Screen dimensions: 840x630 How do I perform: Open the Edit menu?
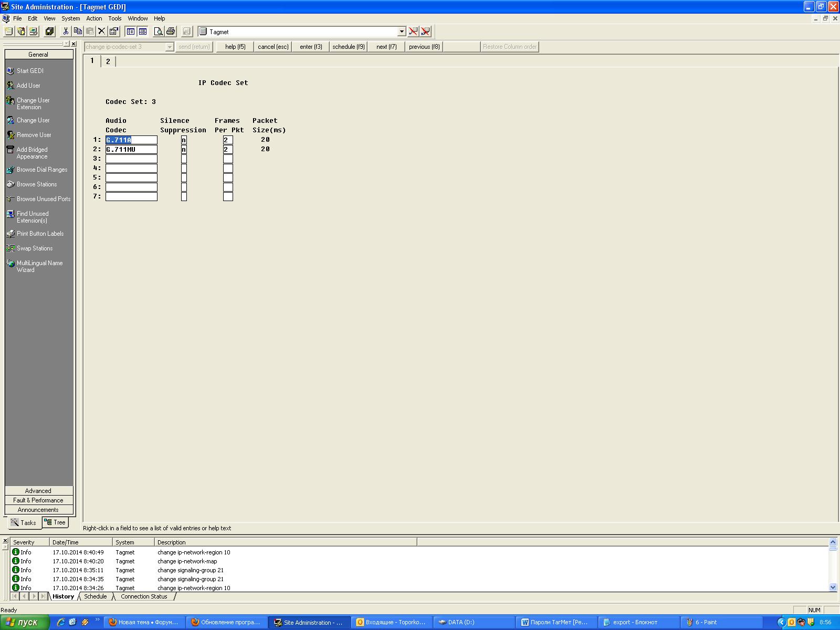33,18
